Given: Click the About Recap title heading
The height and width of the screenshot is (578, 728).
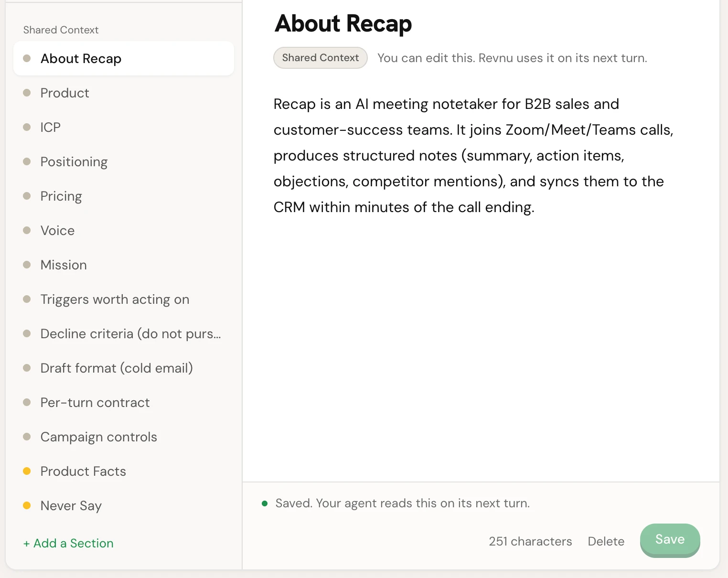Looking at the screenshot, I should pos(343,23).
